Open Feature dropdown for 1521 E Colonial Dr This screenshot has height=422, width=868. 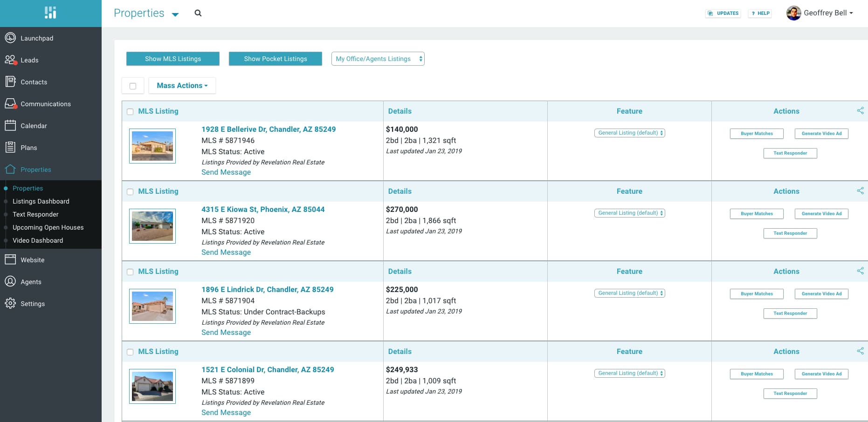(629, 373)
